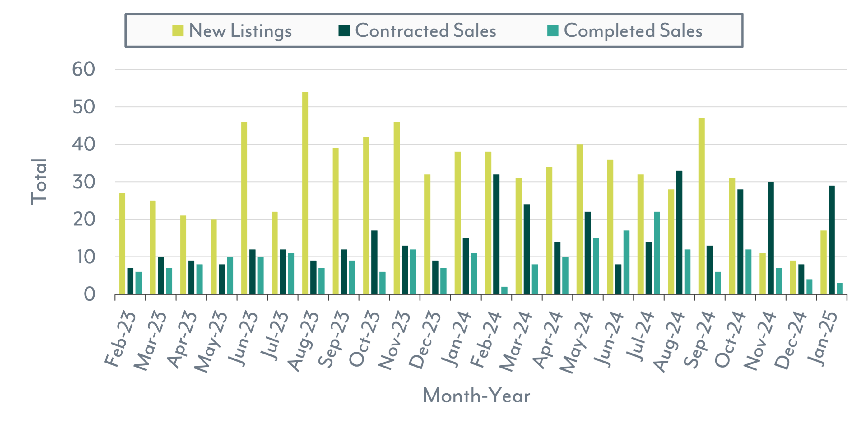Click the Sep-24 New Listings bar
Image resolution: width=868 pixels, height=426 pixels.
702,206
